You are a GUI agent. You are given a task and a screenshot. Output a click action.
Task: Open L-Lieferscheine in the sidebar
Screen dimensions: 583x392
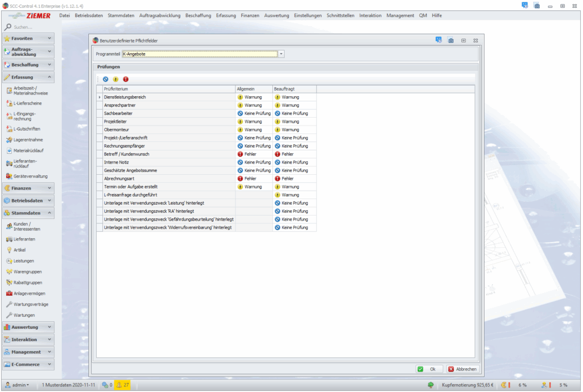click(27, 104)
